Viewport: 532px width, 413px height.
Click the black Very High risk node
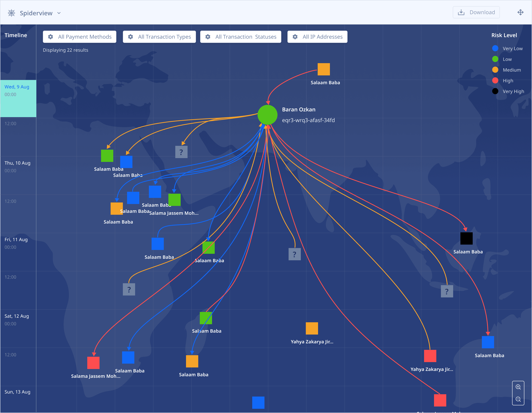click(466, 238)
